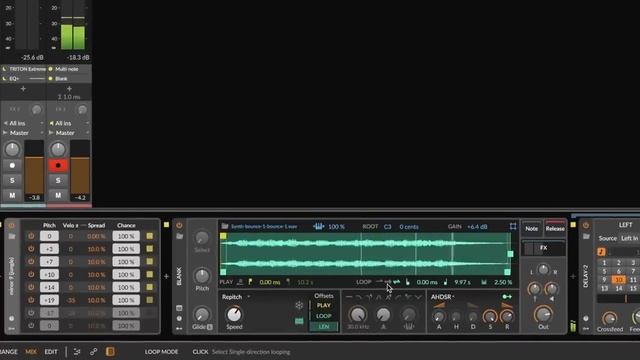Select delay step 10 in Delay-2 grid
The width and height of the screenshot is (640, 360).
coord(619,280)
